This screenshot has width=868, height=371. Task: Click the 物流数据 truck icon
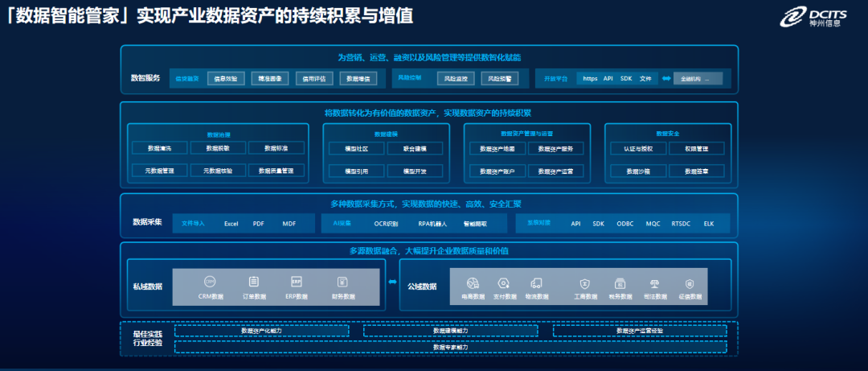(x=536, y=282)
